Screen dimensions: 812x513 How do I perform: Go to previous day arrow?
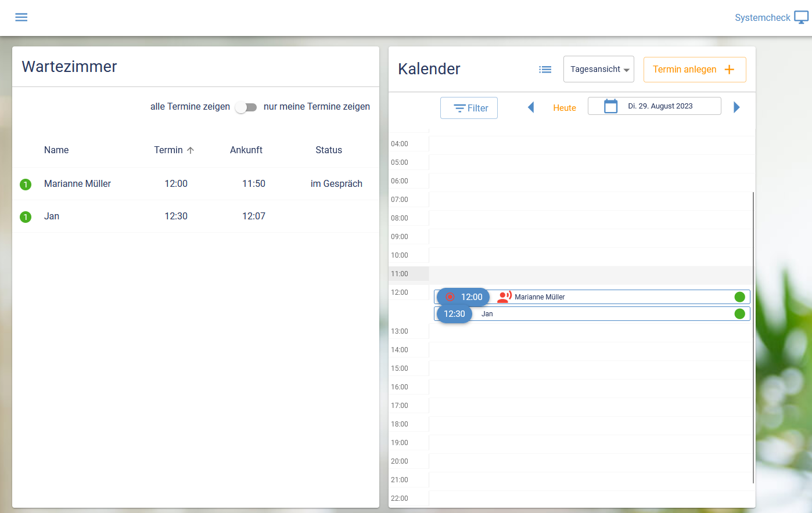530,107
